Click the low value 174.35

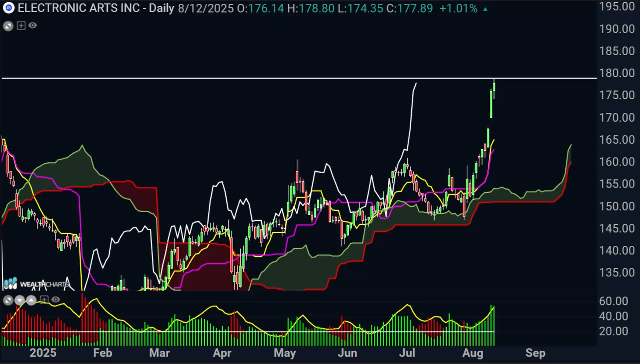tap(365, 8)
